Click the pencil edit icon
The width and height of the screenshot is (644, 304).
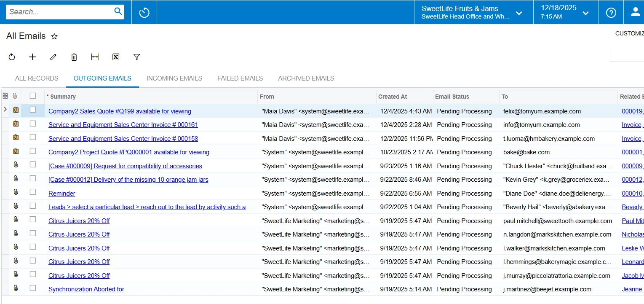[53, 57]
